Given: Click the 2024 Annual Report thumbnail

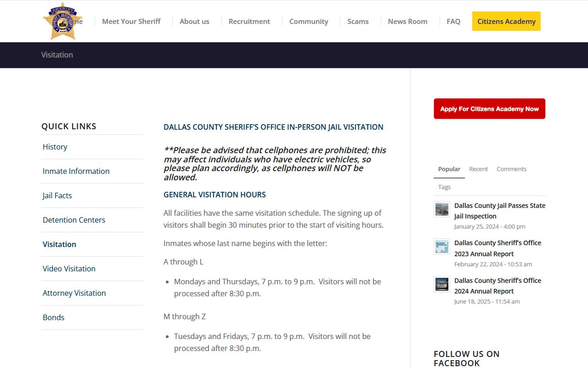Looking at the screenshot, I should [442, 284].
